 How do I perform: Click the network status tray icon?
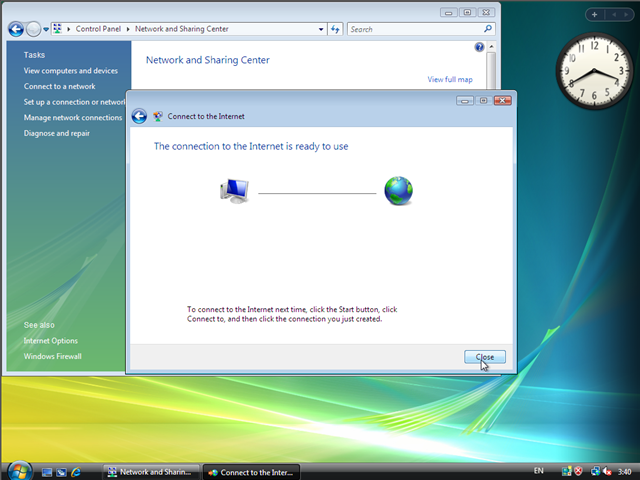(x=596, y=471)
